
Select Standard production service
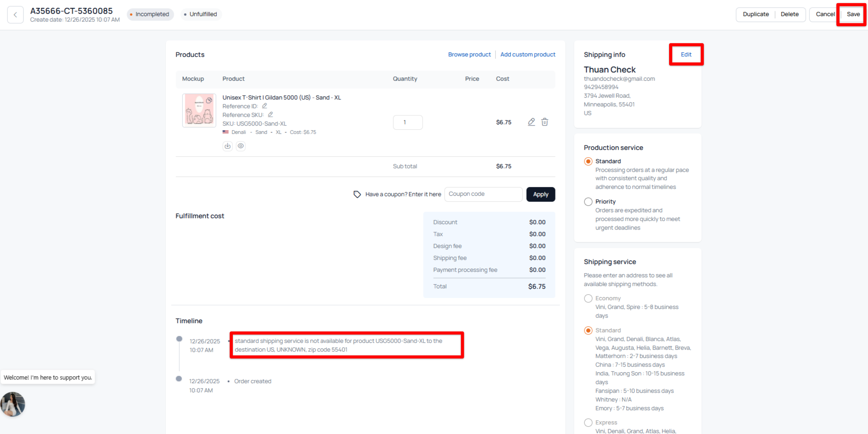click(588, 161)
